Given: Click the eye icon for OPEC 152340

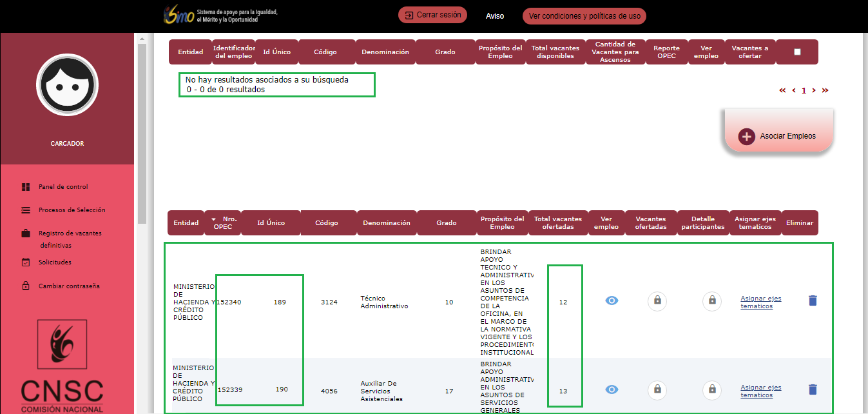Looking at the screenshot, I should (612, 301).
